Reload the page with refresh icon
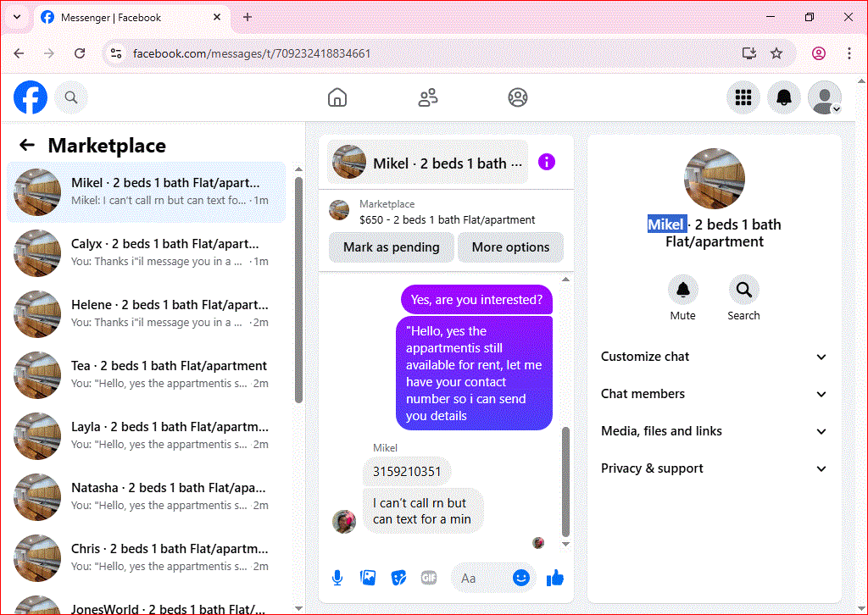 pyautogui.click(x=80, y=53)
